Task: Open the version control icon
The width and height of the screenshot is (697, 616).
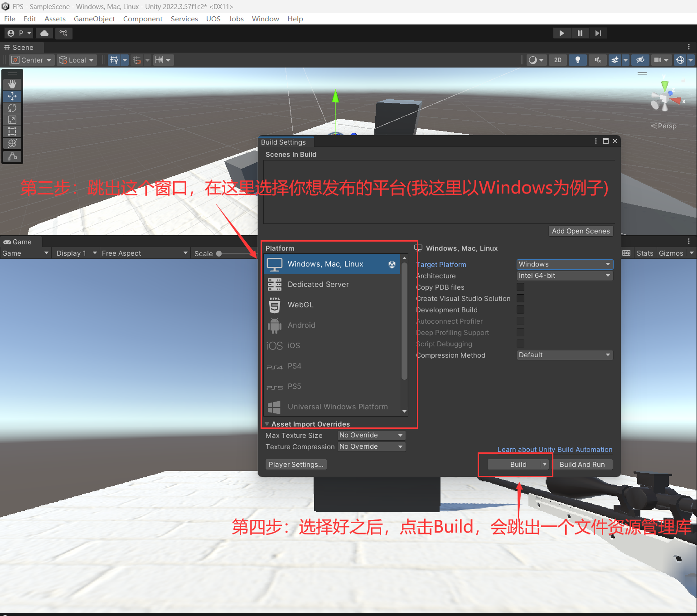Action: [63, 33]
